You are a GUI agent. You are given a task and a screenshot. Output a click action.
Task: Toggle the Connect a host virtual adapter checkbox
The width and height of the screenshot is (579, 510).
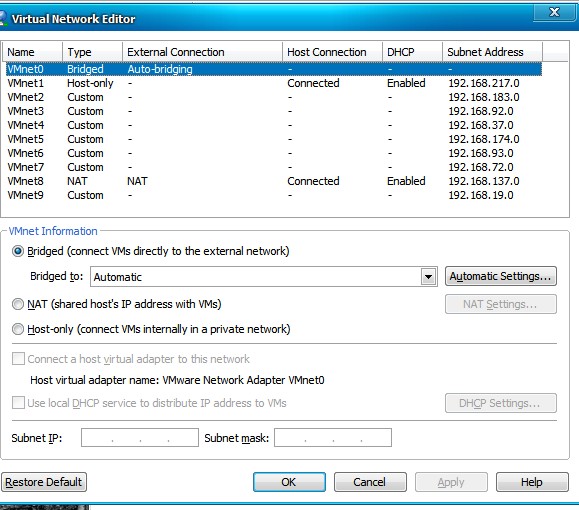click(18, 359)
